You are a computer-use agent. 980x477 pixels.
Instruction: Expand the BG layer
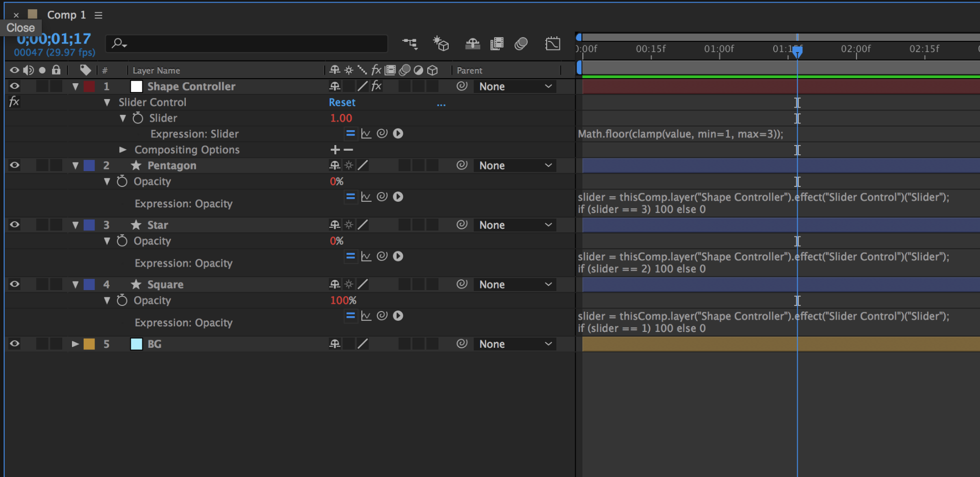coord(76,344)
